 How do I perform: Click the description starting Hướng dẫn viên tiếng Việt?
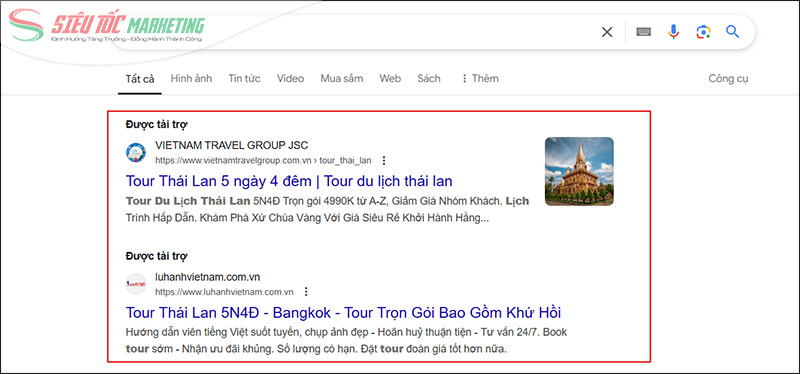[x=346, y=341]
